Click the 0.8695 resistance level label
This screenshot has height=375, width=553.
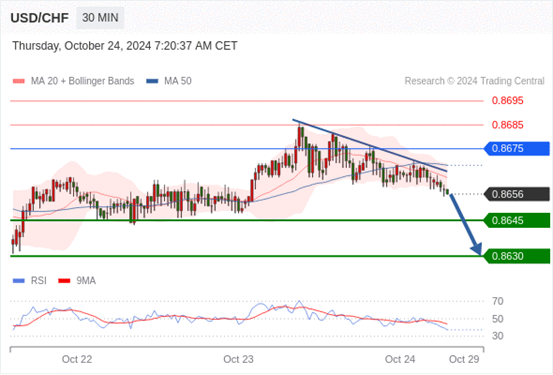(508, 101)
